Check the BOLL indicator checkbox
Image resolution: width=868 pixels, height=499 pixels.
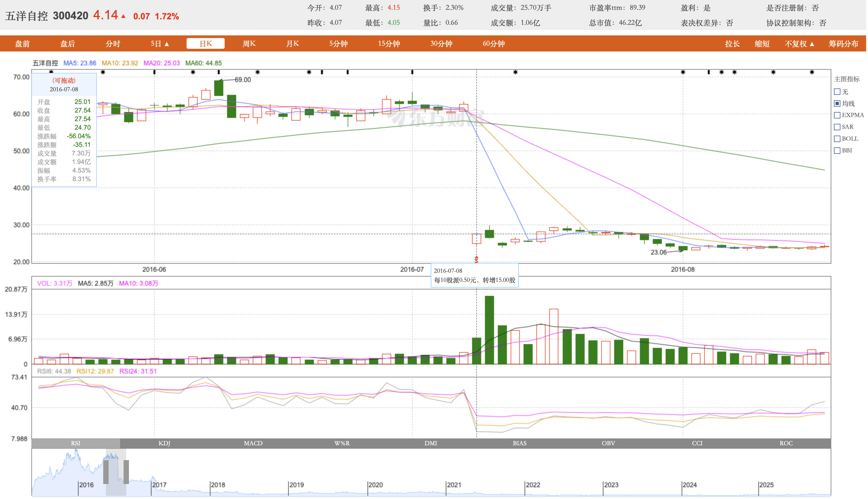837,139
